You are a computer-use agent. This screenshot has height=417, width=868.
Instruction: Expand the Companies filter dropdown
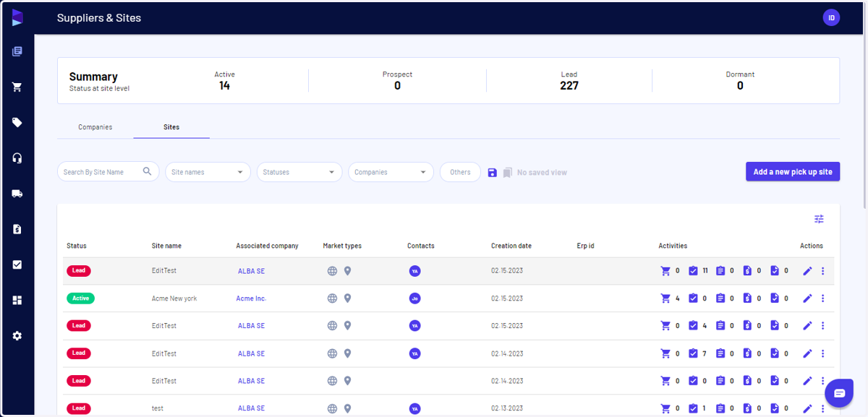point(391,172)
